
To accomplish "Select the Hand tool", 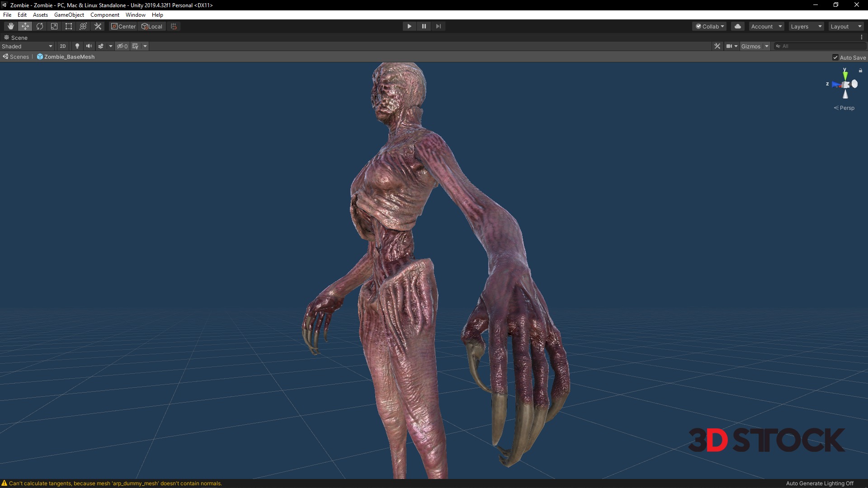I will coord(10,26).
